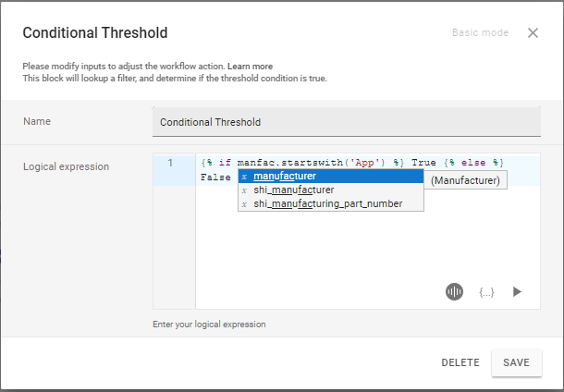Close the Conditional Threshold dialog
The image size is (564, 392).
coord(533,33)
